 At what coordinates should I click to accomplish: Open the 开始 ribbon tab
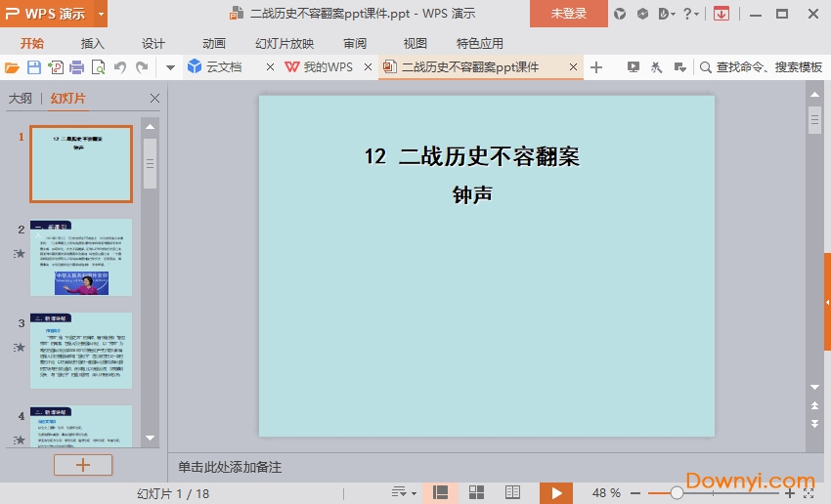(32, 43)
